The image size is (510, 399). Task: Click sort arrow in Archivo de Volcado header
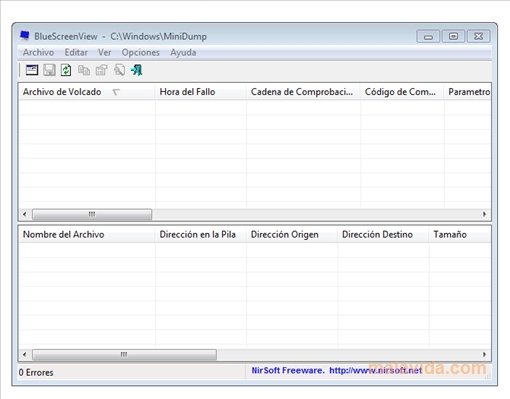coord(116,92)
